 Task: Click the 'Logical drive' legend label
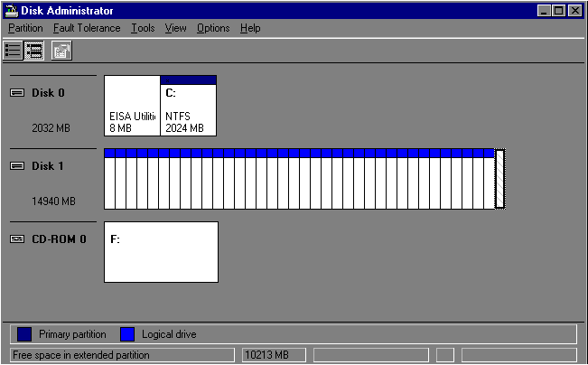[169, 334]
